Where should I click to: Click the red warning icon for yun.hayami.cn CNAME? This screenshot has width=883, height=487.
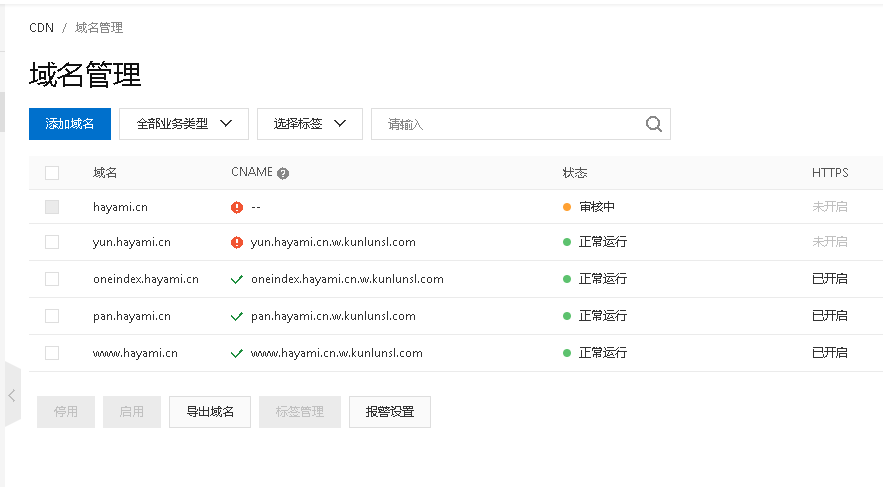click(237, 243)
